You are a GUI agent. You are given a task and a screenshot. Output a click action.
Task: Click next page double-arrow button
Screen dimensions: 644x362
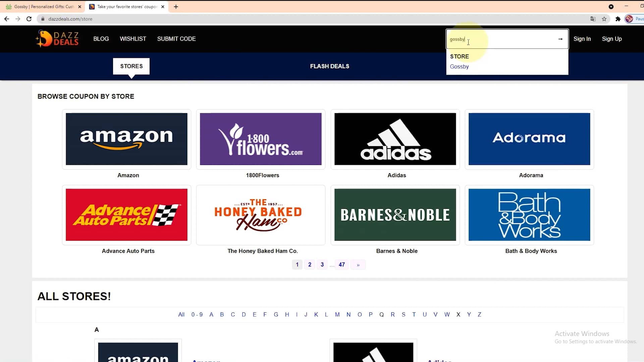pos(358,265)
